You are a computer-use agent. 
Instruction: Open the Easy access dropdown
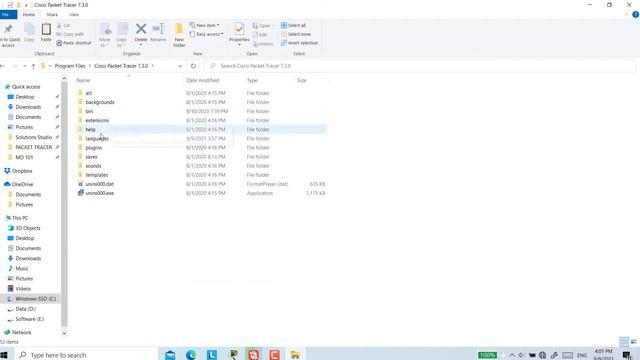coord(207,34)
